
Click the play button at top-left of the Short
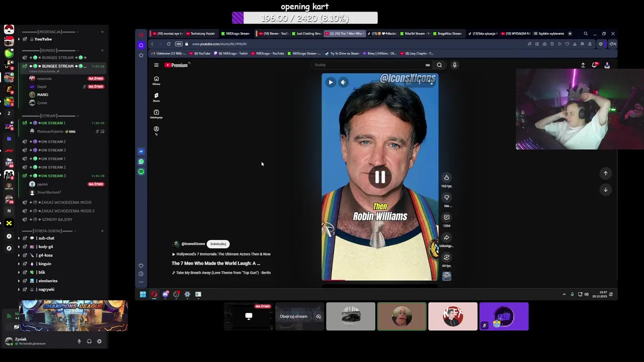tap(331, 82)
